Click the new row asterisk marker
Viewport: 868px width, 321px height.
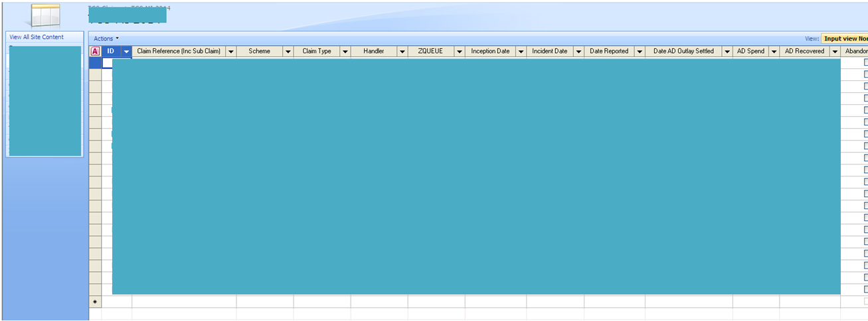click(x=95, y=301)
